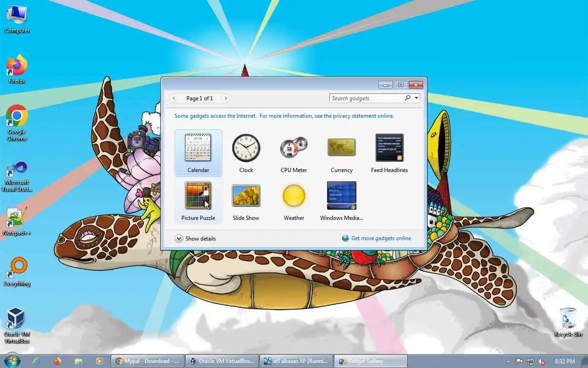Click 'Page 1 of 1' text

click(199, 98)
